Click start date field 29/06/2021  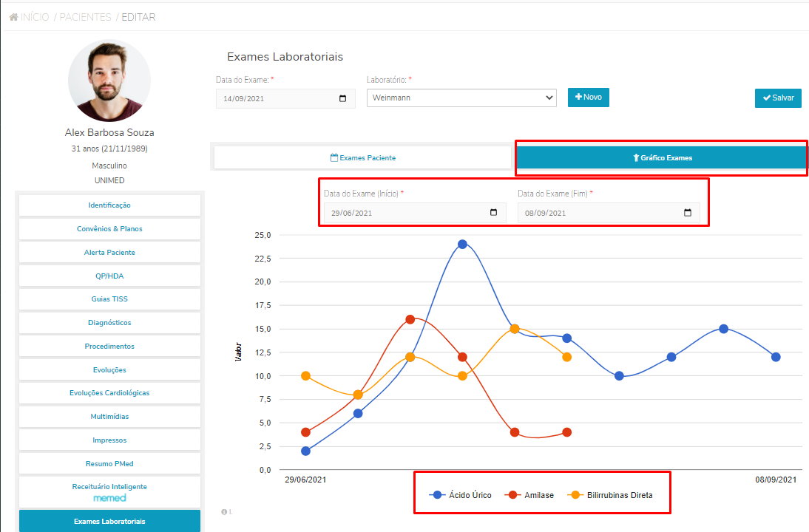pyautogui.click(x=414, y=213)
